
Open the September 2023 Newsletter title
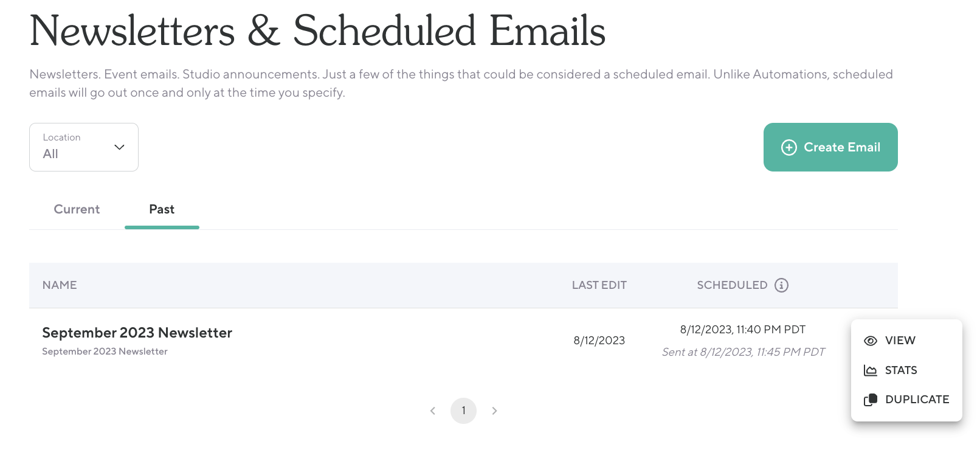137,333
